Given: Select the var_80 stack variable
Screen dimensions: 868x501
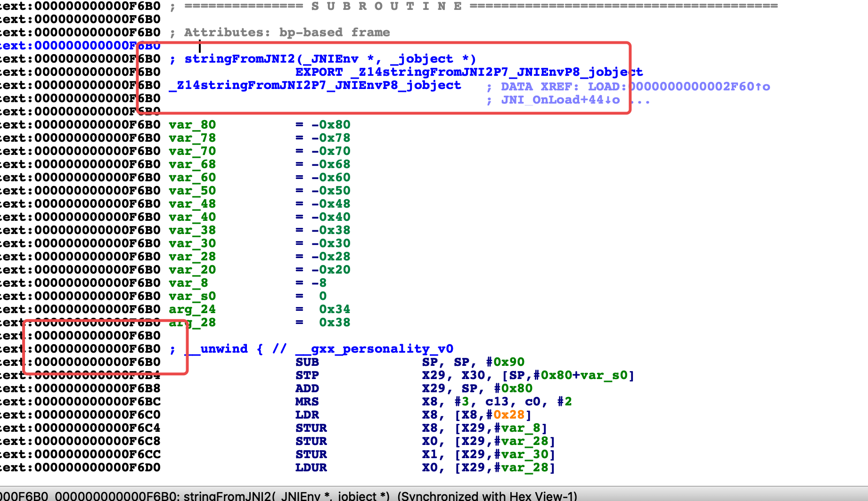Looking at the screenshot, I should [x=192, y=125].
